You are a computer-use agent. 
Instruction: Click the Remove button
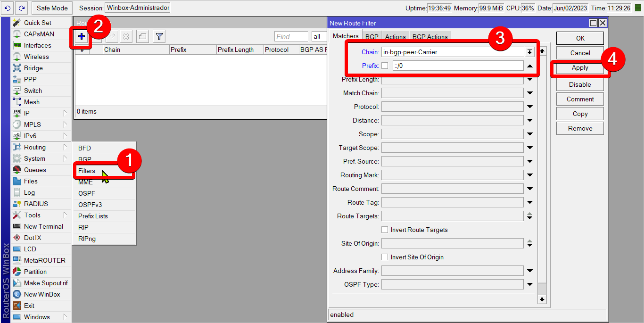[x=580, y=128]
